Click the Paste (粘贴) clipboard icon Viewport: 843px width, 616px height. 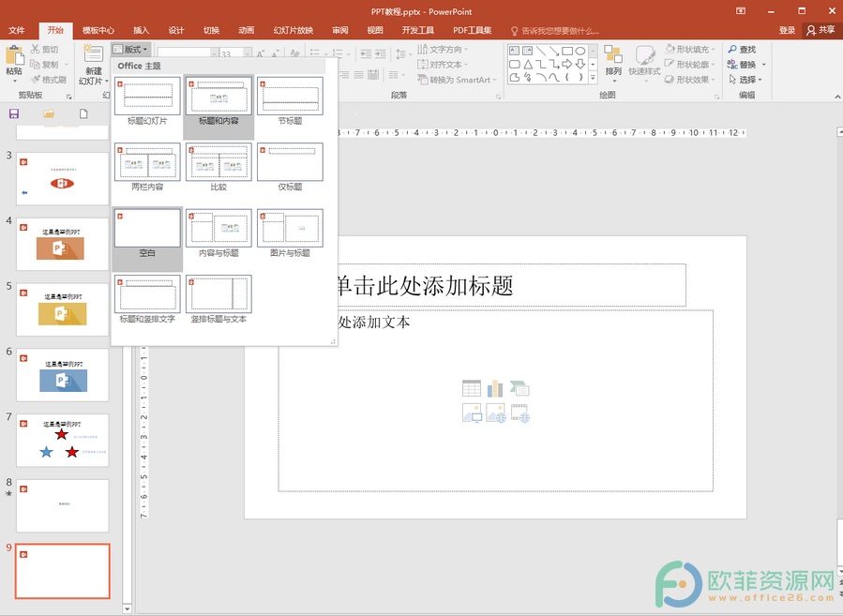tap(14, 55)
